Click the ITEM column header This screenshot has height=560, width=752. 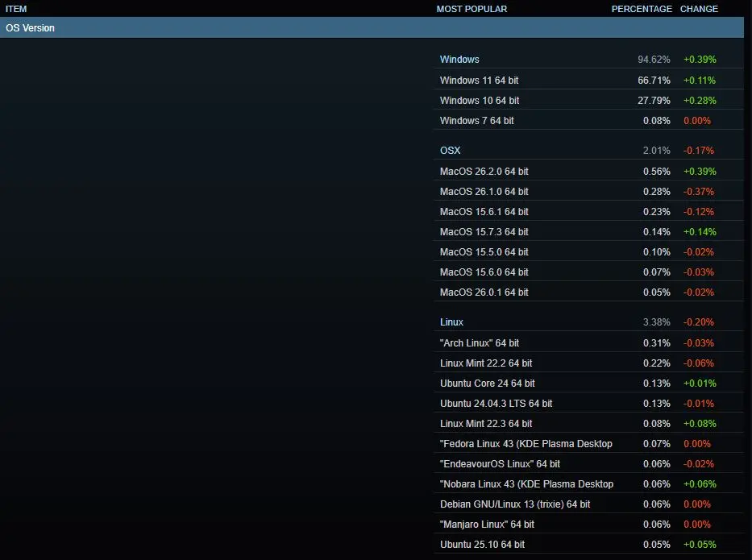pos(16,9)
